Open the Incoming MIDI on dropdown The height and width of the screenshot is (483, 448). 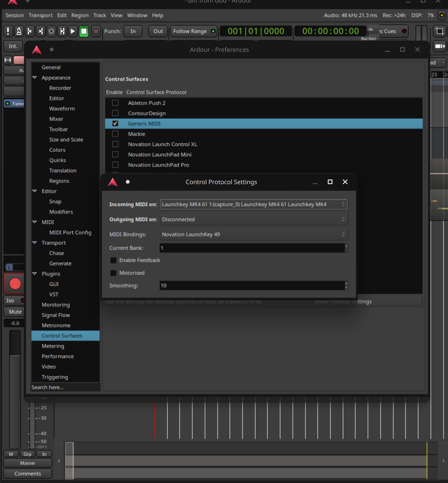pos(254,204)
